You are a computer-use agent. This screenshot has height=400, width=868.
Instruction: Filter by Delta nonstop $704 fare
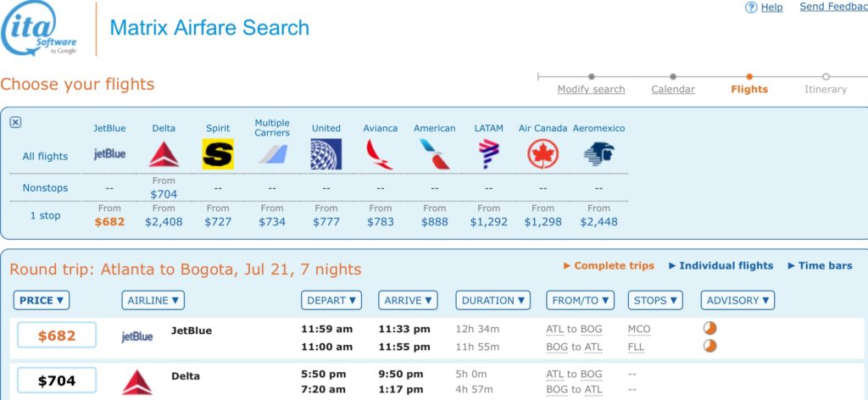164,193
